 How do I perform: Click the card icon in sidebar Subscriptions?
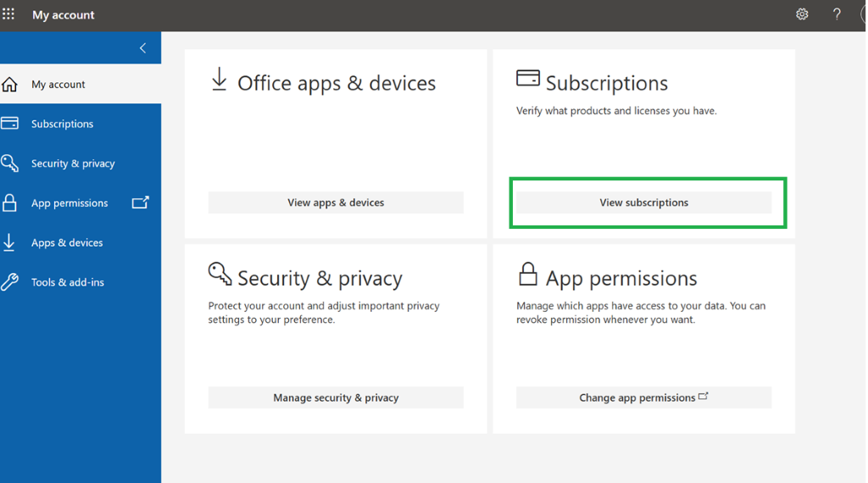coord(9,124)
